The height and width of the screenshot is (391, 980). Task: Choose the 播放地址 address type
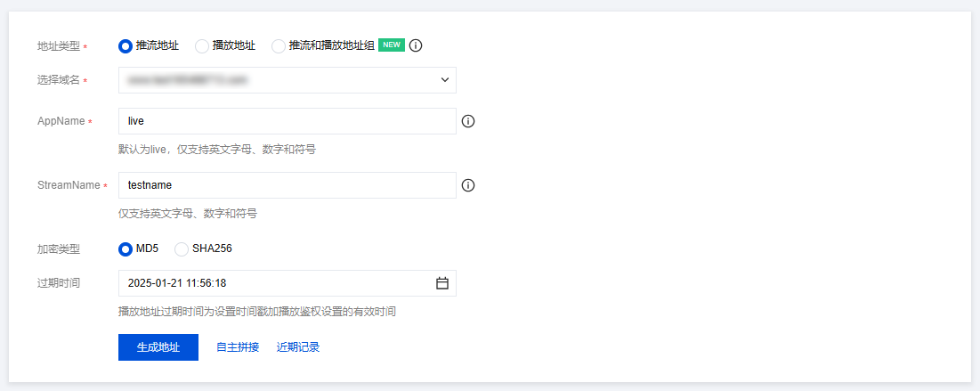pos(202,45)
